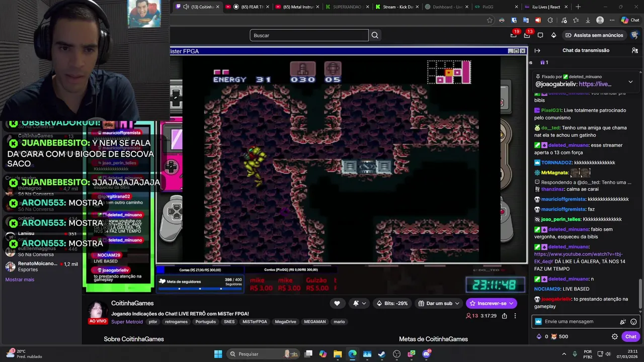Click the chat scrollbar thumb

click(640, 294)
